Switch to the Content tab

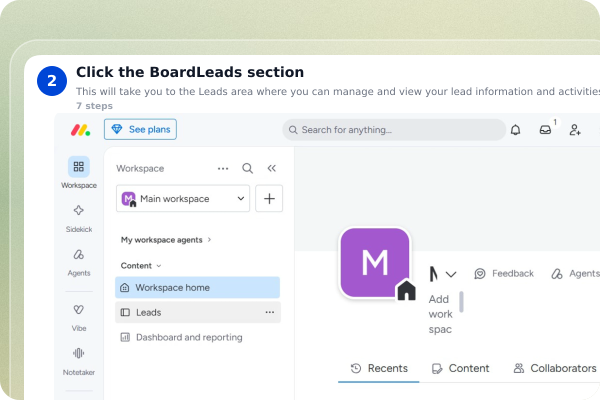click(460, 368)
